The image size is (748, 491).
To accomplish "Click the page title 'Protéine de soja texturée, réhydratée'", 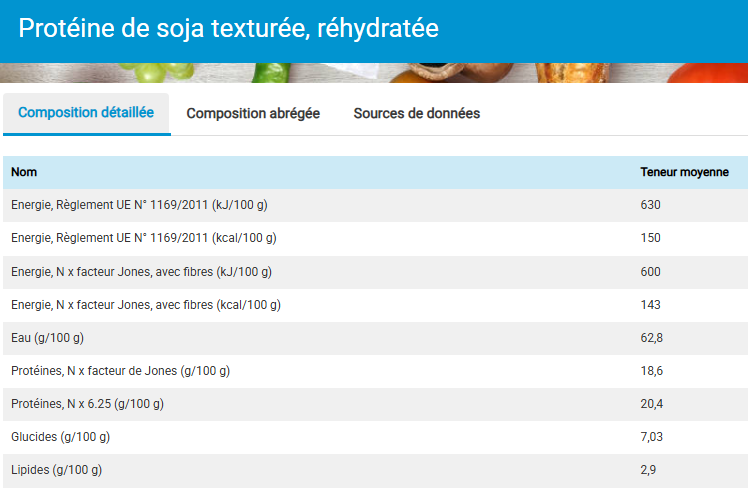I will coord(229,28).
